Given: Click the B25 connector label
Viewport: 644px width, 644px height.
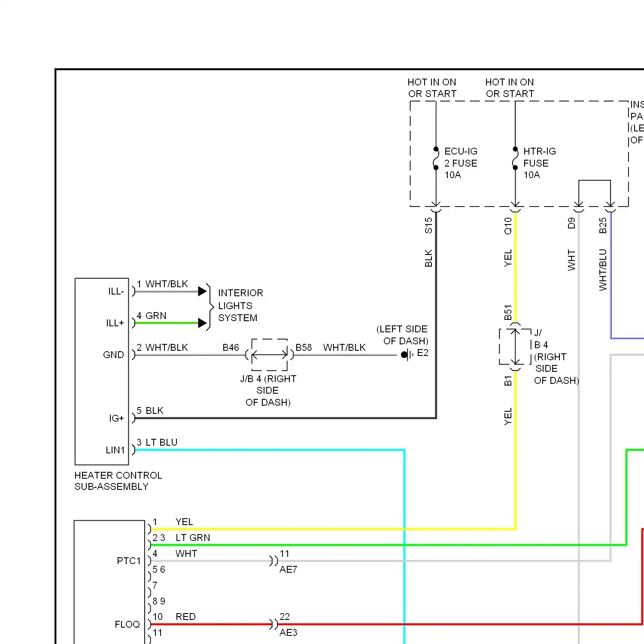Looking at the screenshot, I should (x=603, y=225).
